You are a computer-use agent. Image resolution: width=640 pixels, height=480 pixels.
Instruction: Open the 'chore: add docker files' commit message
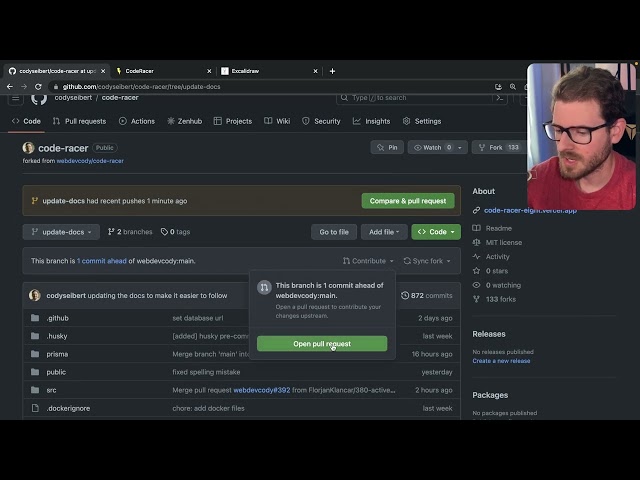coord(208,408)
